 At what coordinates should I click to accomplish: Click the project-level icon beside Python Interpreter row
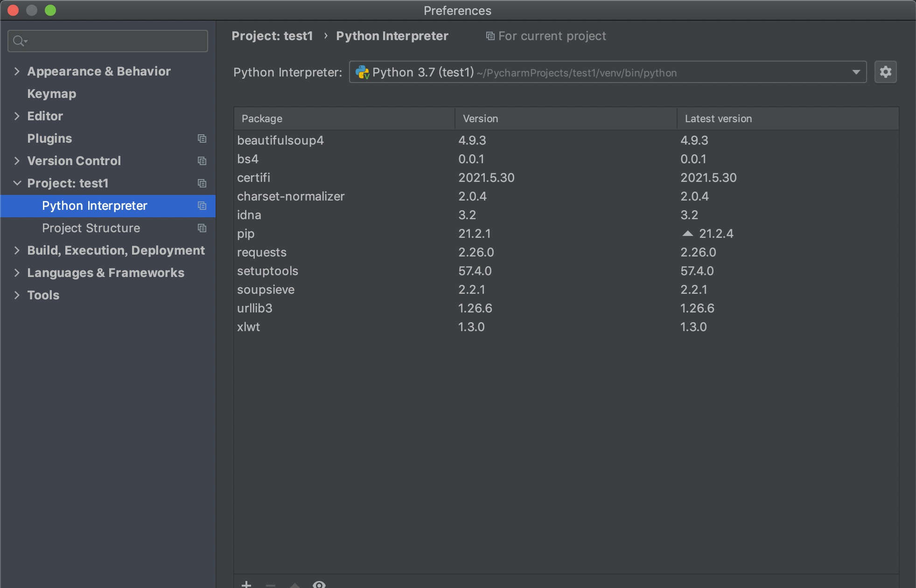(x=202, y=206)
